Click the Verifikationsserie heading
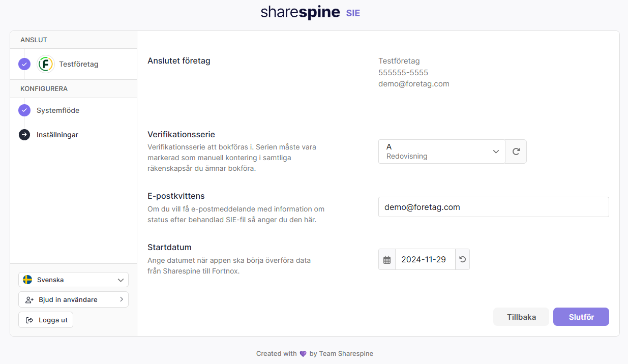Image resolution: width=628 pixels, height=364 pixels. pos(181,135)
